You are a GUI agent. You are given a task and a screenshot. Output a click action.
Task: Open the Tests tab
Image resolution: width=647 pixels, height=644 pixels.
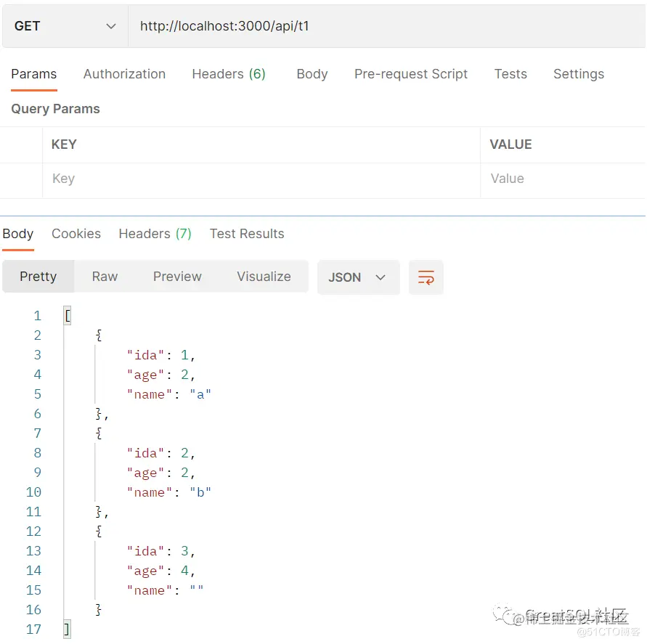pyautogui.click(x=510, y=74)
